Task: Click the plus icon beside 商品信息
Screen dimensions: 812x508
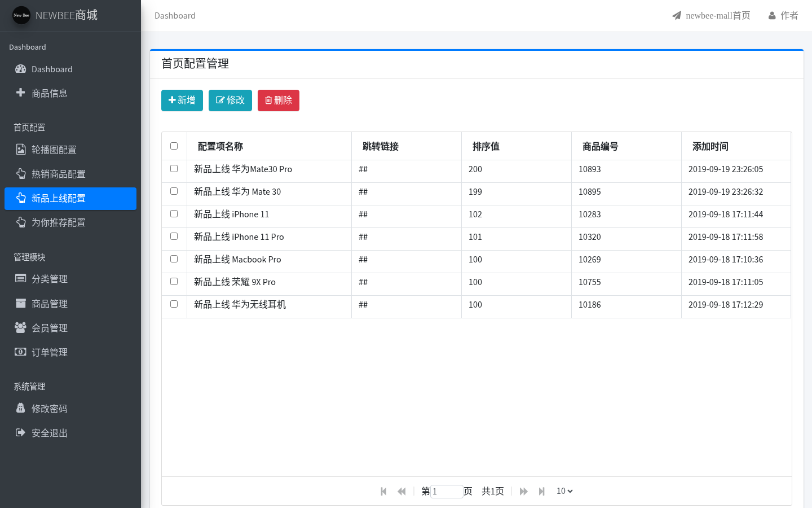Action: (x=21, y=93)
